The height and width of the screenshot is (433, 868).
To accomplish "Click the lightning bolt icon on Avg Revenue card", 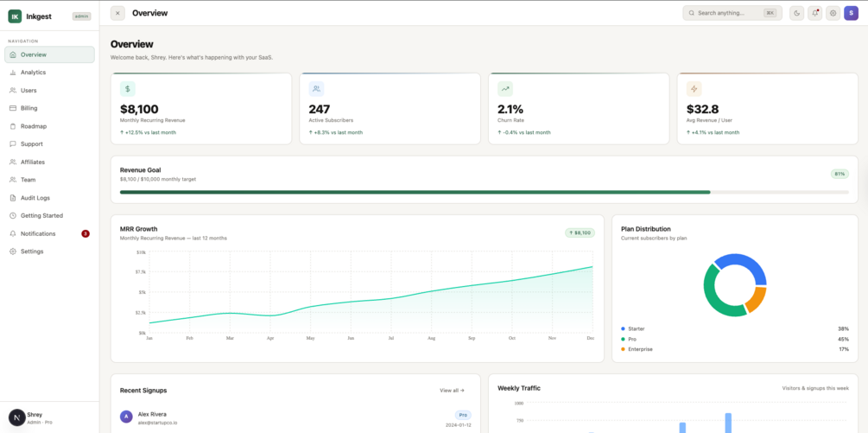I will 694,89.
